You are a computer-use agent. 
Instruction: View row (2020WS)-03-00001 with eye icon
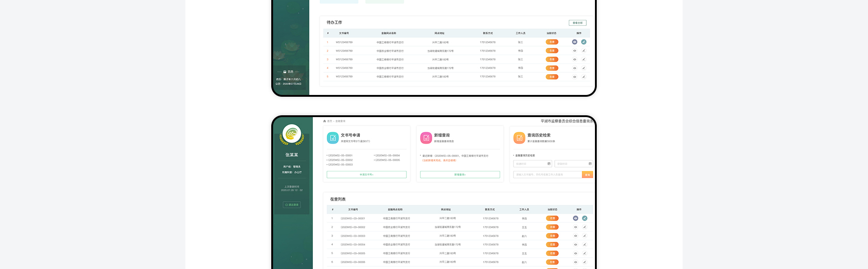pyautogui.click(x=576, y=218)
